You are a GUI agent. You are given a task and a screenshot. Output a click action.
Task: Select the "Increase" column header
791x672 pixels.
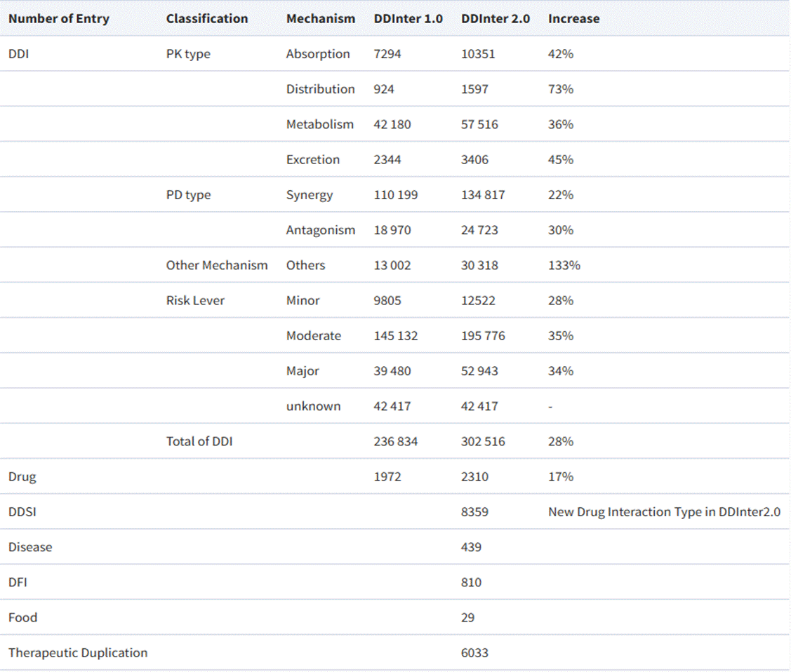click(x=573, y=19)
